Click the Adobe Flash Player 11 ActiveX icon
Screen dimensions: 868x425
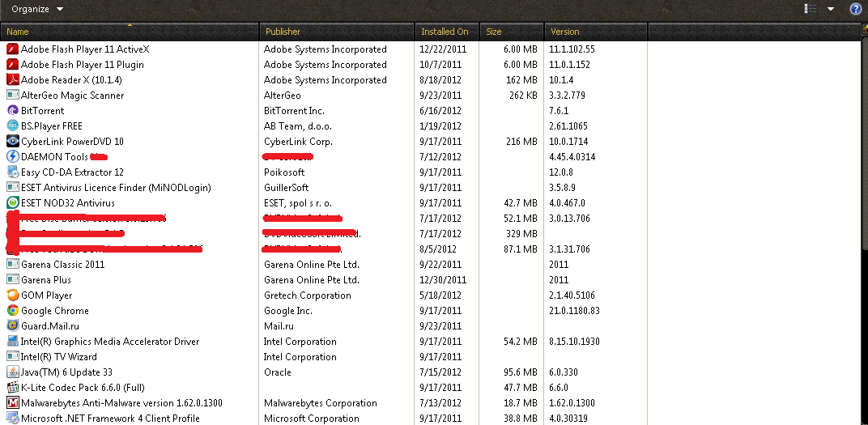click(x=12, y=49)
